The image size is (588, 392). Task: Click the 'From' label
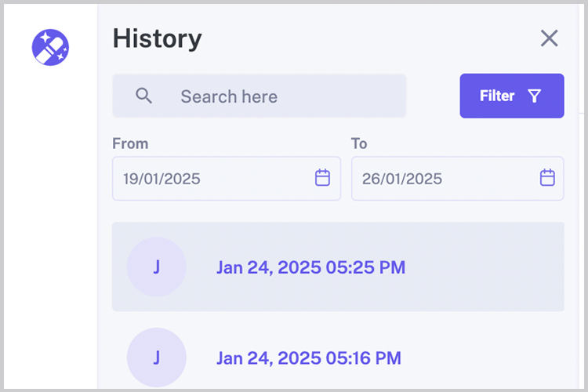(130, 143)
